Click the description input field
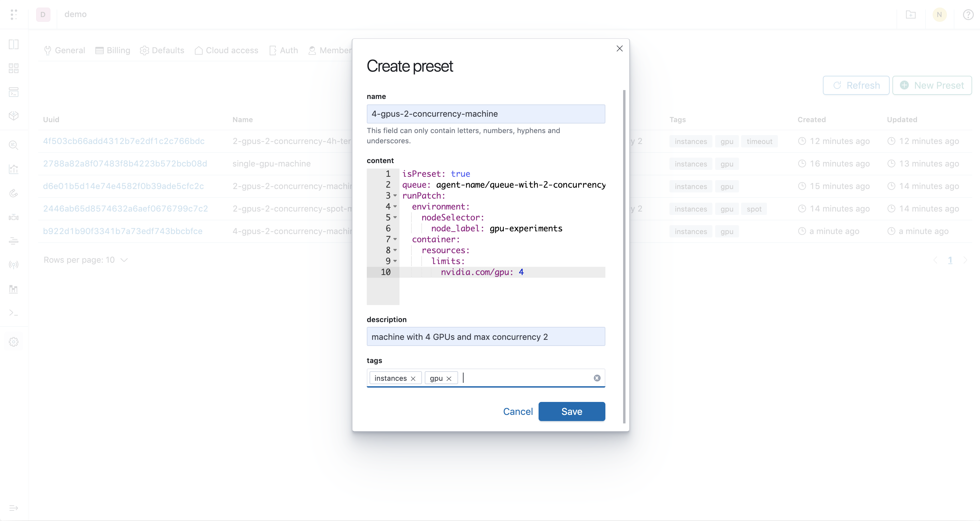980x521 pixels. (x=486, y=337)
